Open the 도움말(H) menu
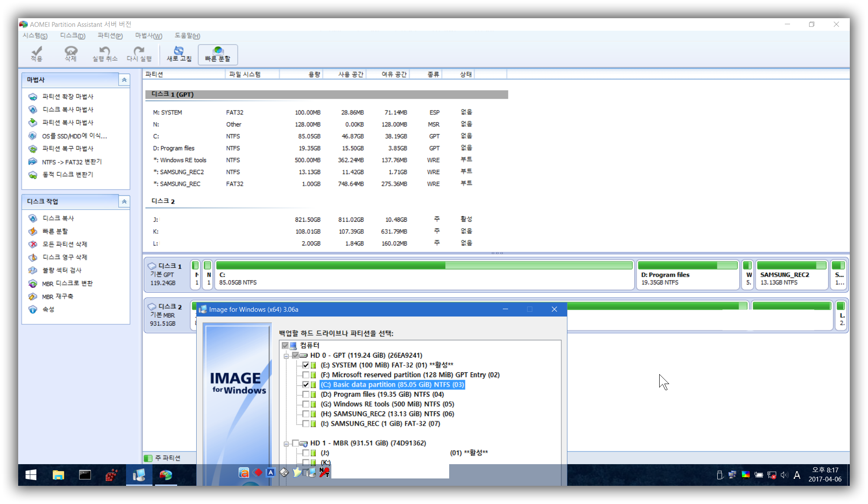Image resolution: width=868 pixels, height=504 pixels. pos(188,36)
